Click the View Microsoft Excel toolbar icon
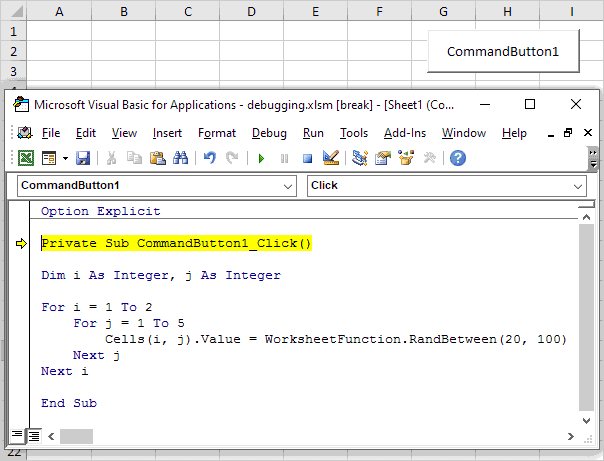 tap(26, 158)
